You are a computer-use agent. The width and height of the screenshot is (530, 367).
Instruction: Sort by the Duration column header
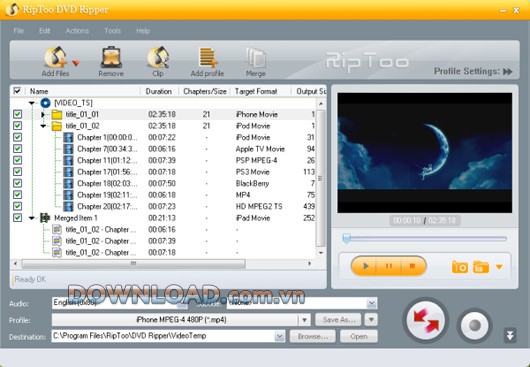tap(159, 91)
